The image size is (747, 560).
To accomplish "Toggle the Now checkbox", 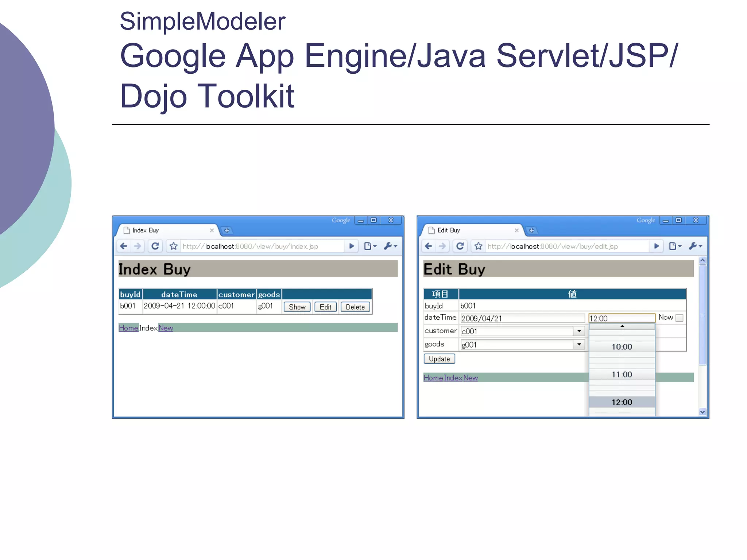I will [x=679, y=318].
